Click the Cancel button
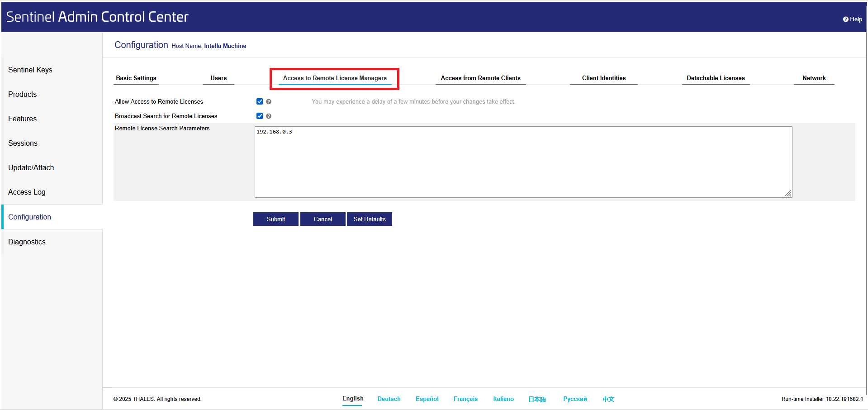 [323, 219]
